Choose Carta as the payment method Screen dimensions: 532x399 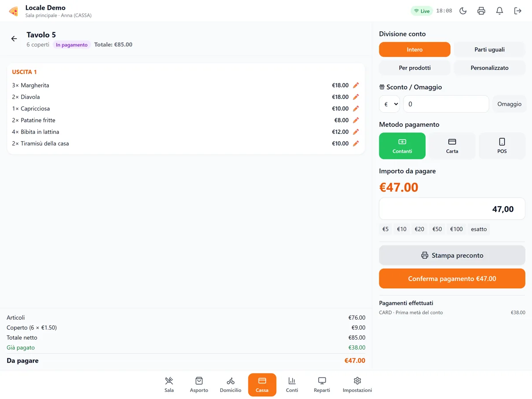tap(452, 146)
